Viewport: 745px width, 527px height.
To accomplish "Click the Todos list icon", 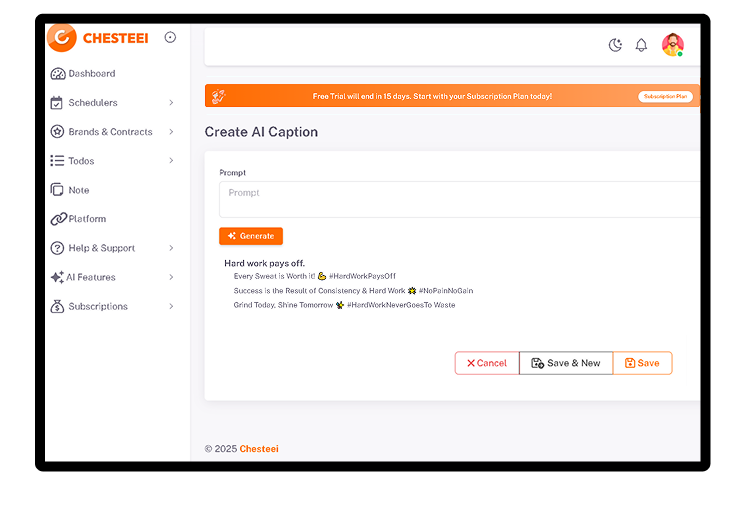I will pos(57,161).
